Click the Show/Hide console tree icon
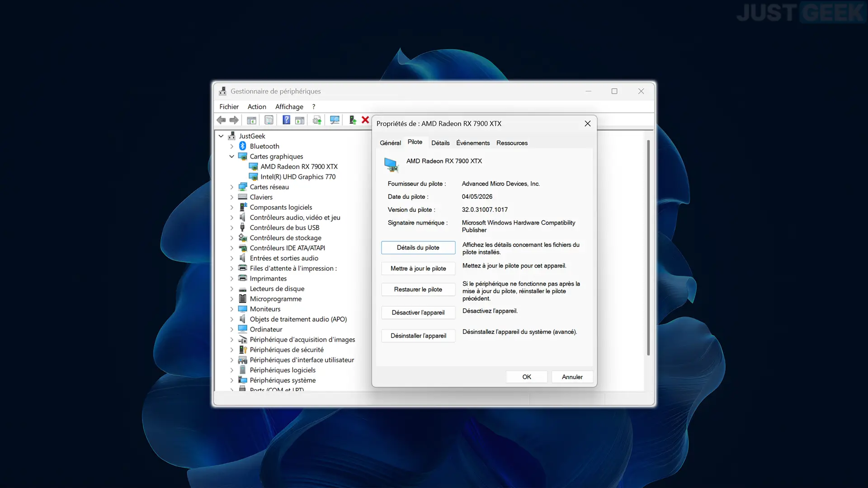 (251, 120)
